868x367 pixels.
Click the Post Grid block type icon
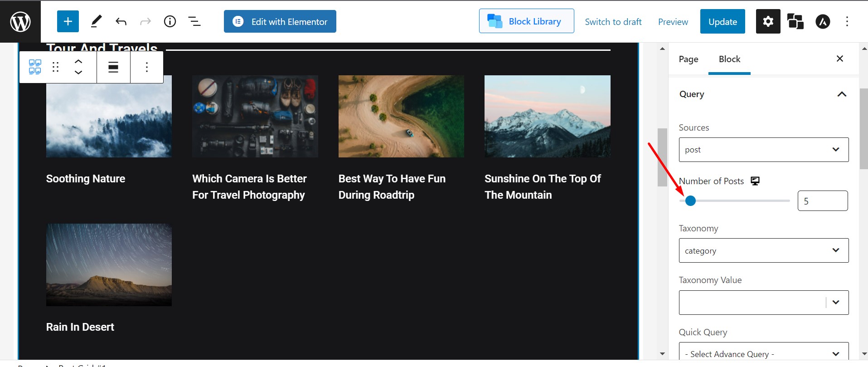[x=35, y=67]
